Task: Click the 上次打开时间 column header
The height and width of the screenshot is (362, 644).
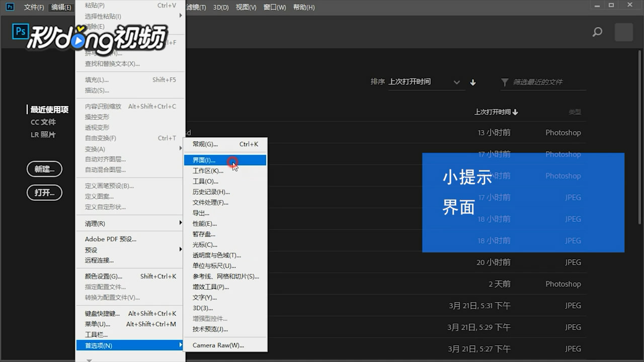Action: 496,112
